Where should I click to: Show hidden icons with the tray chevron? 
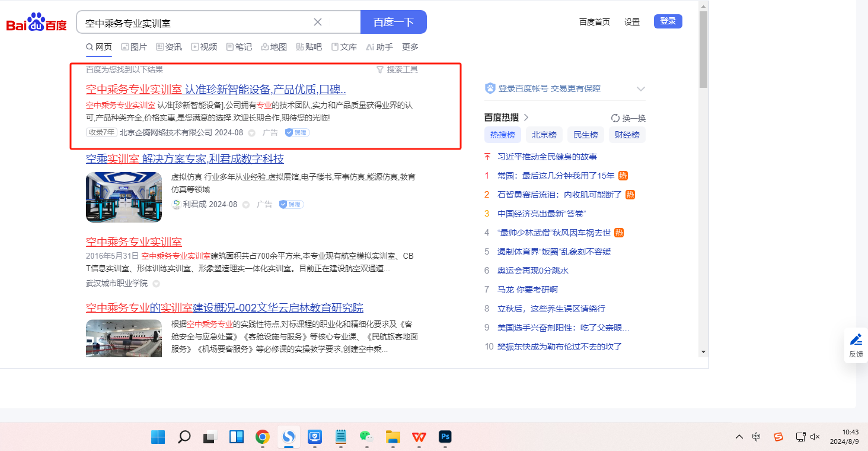739,437
